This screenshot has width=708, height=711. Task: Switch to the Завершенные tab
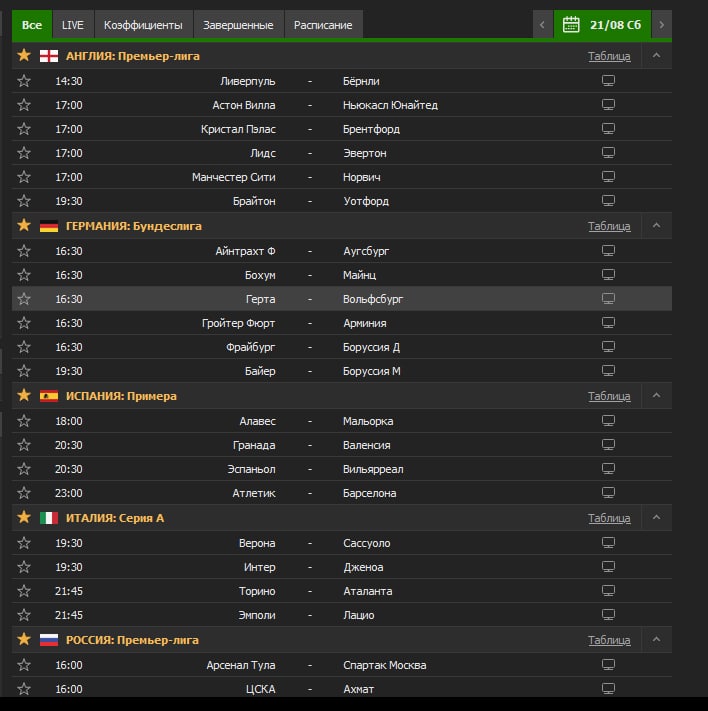[238, 25]
